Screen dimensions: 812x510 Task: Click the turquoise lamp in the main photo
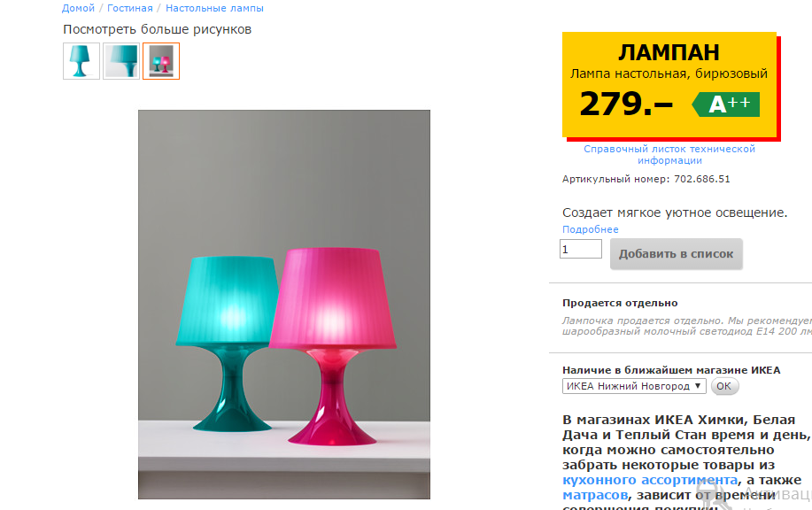pos(225,344)
